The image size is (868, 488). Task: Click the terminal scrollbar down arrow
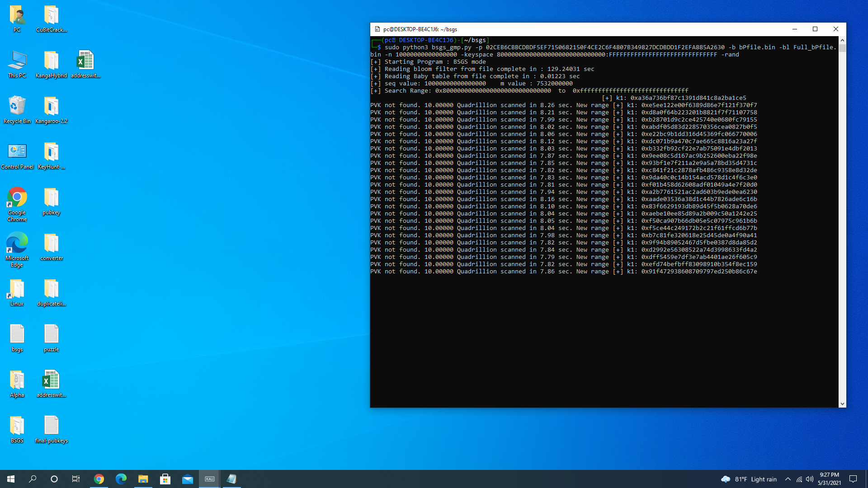pyautogui.click(x=842, y=404)
